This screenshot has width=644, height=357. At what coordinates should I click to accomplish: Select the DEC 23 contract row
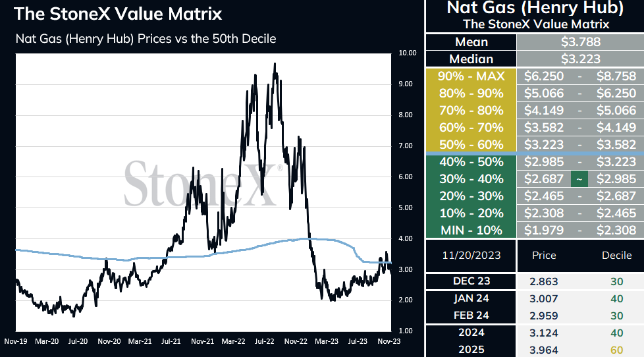[x=535, y=281]
